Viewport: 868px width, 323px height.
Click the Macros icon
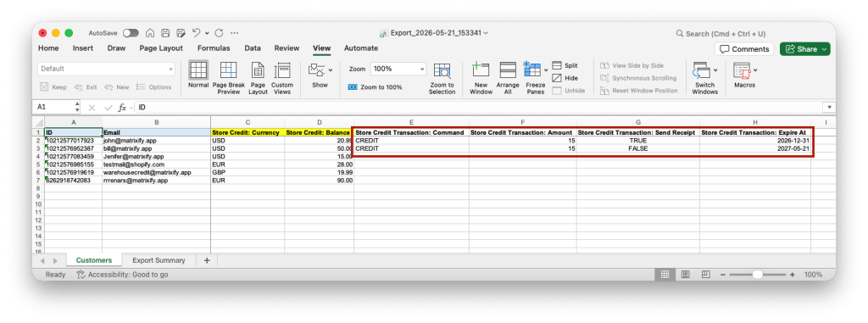[x=742, y=71]
